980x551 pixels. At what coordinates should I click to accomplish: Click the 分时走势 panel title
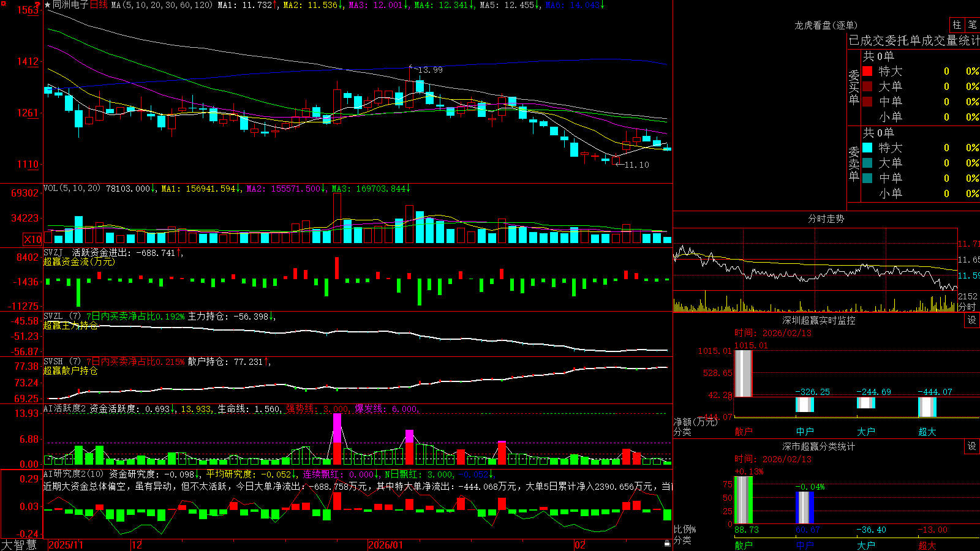(826, 219)
